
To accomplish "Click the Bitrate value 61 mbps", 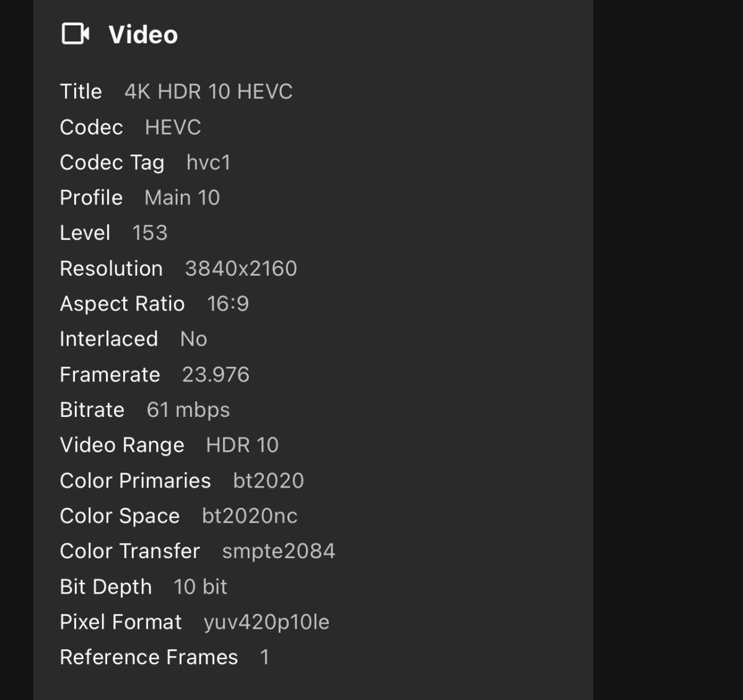I will pyautogui.click(x=188, y=410).
